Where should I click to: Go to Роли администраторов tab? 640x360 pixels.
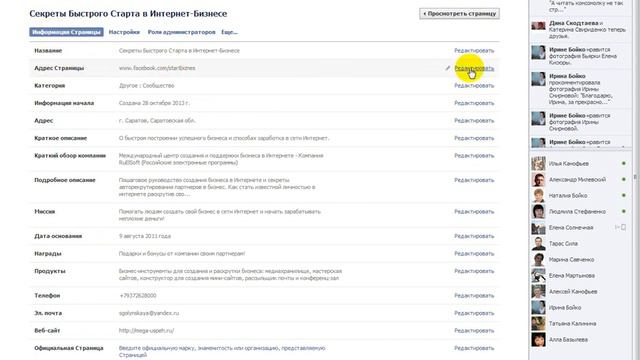[182, 32]
